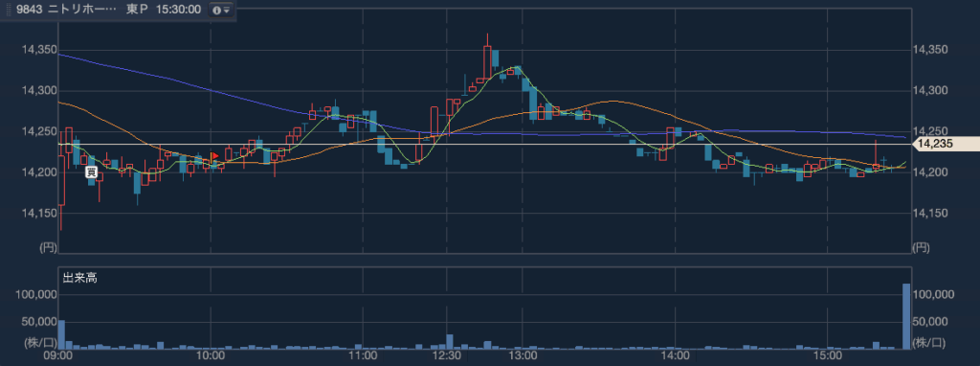Click the left 14,350 price axis label

pos(39,50)
